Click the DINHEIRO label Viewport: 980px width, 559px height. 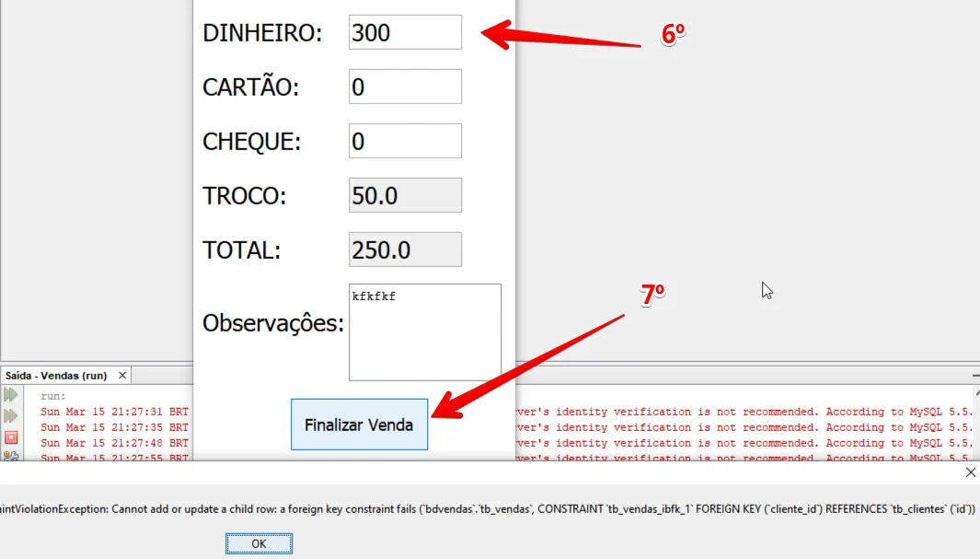tap(262, 32)
